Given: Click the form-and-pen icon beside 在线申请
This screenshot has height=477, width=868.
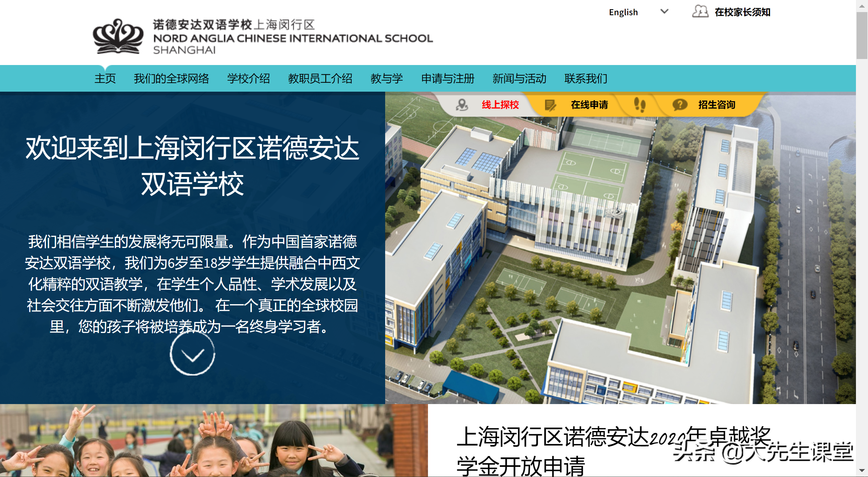Looking at the screenshot, I should pyautogui.click(x=550, y=105).
